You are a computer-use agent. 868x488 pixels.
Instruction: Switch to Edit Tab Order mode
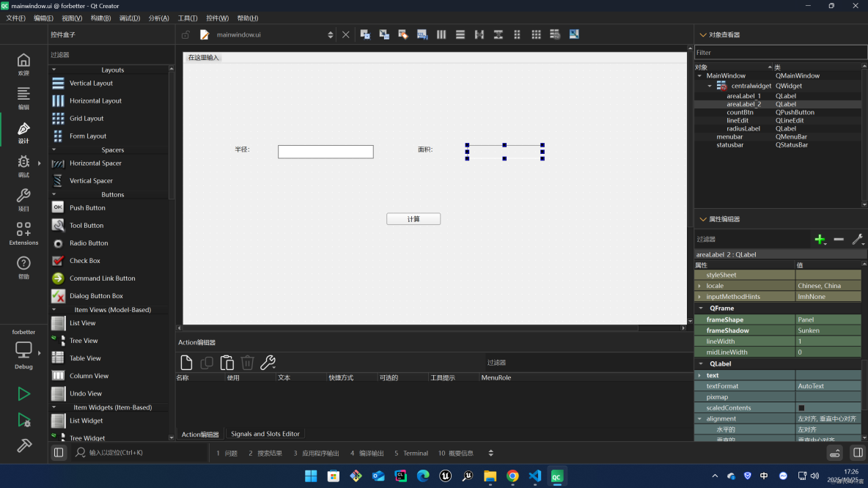click(422, 34)
